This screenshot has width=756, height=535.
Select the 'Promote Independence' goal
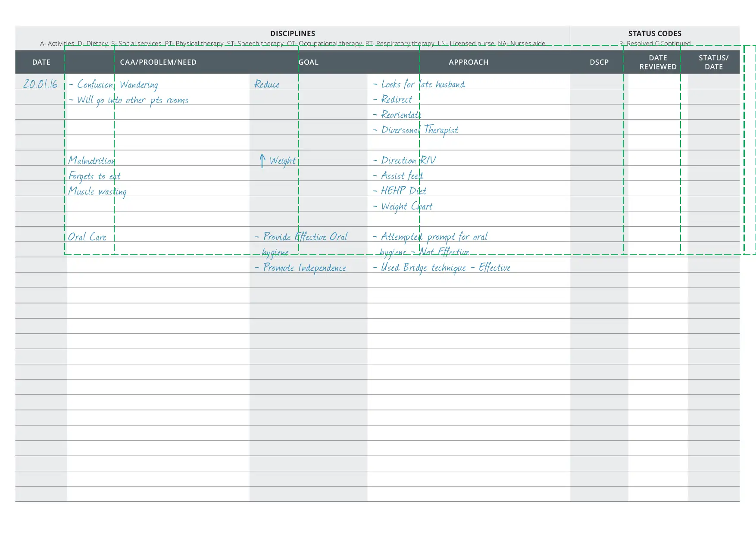coord(300,268)
